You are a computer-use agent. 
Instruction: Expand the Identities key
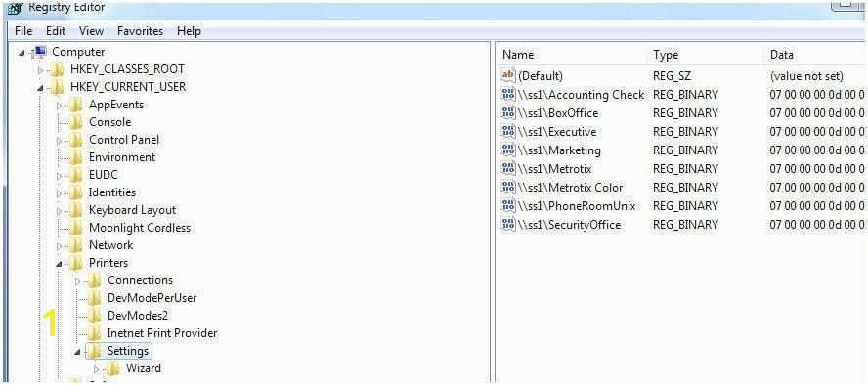click(60, 193)
